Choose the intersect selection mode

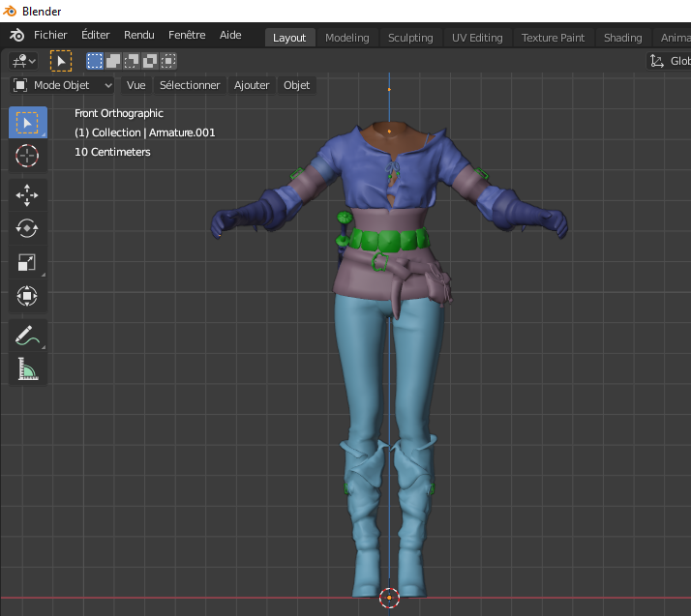pos(168,61)
